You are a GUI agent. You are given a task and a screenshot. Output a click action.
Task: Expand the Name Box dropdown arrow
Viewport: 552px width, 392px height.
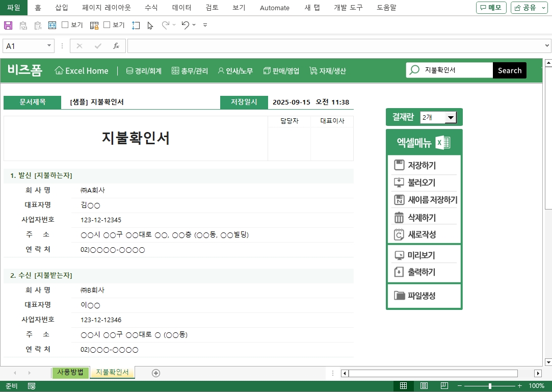tap(49, 46)
